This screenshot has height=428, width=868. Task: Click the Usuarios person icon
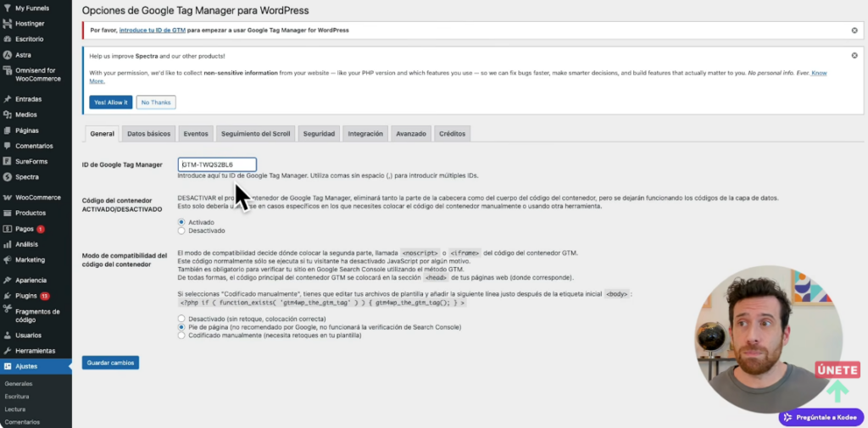(x=7, y=335)
